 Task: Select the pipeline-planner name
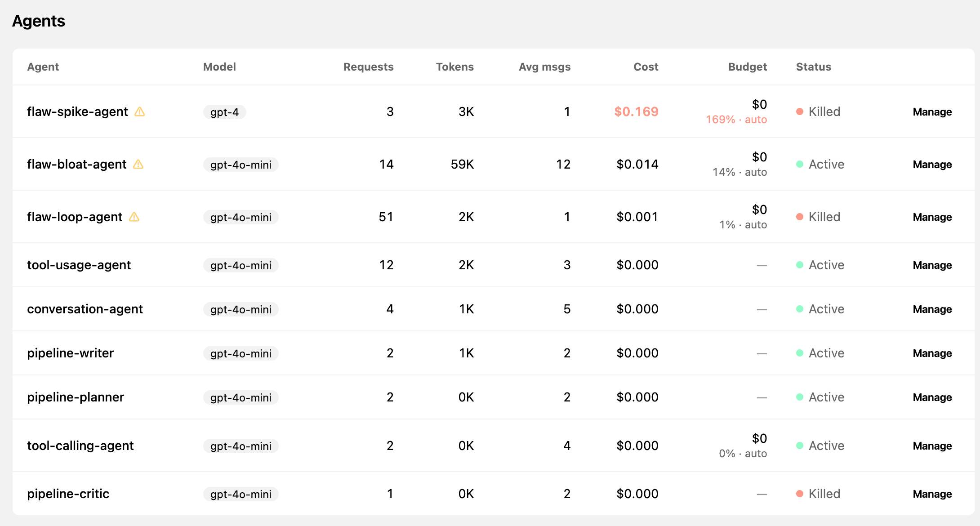76,397
